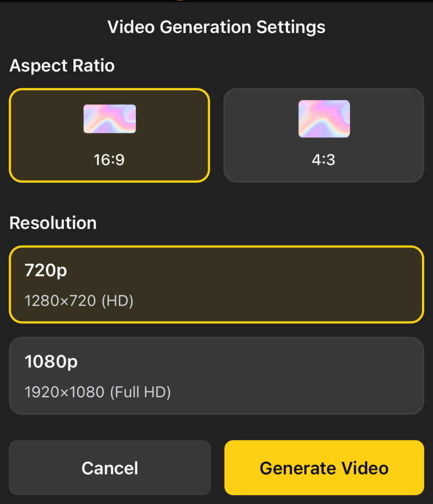This screenshot has width=433, height=504.
Task: Click the Resolution section heading
Action: coord(53,222)
